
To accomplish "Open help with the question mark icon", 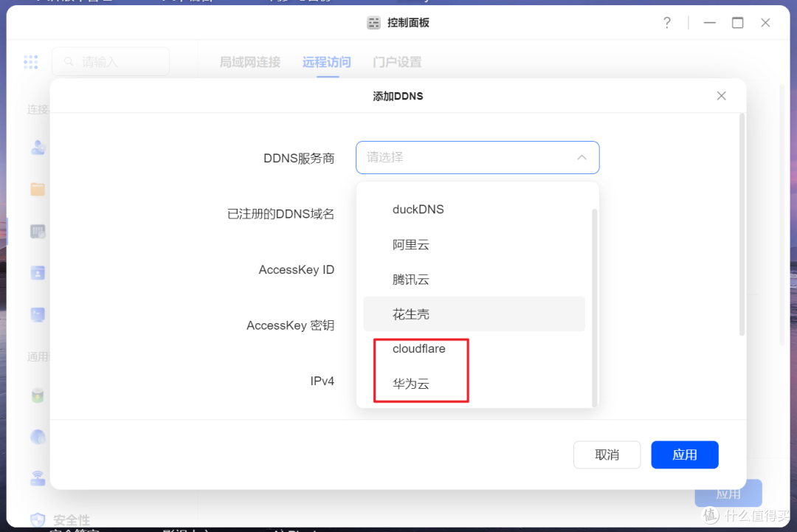I will (x=667, y=23).
